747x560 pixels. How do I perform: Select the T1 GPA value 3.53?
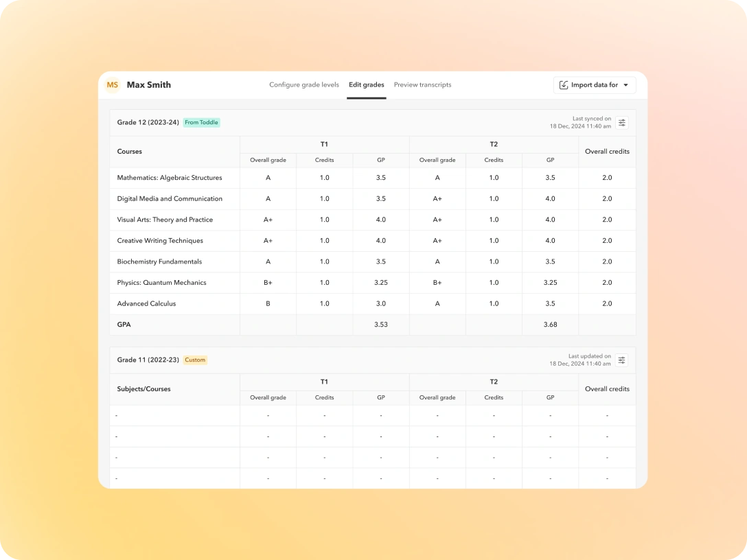(381, 325)
